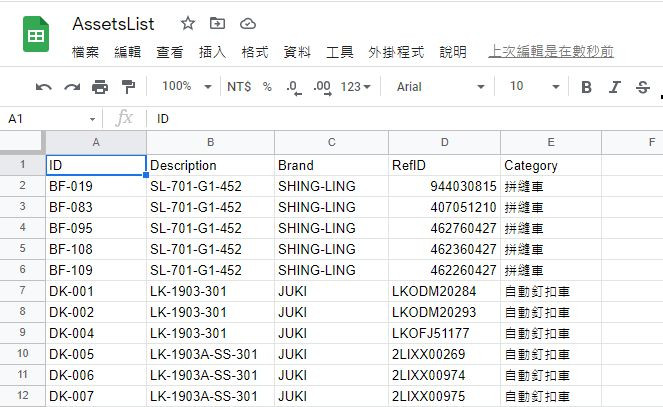The image size is (663, 407).
Task: Select cell BF-109
Action: [96, 270]
